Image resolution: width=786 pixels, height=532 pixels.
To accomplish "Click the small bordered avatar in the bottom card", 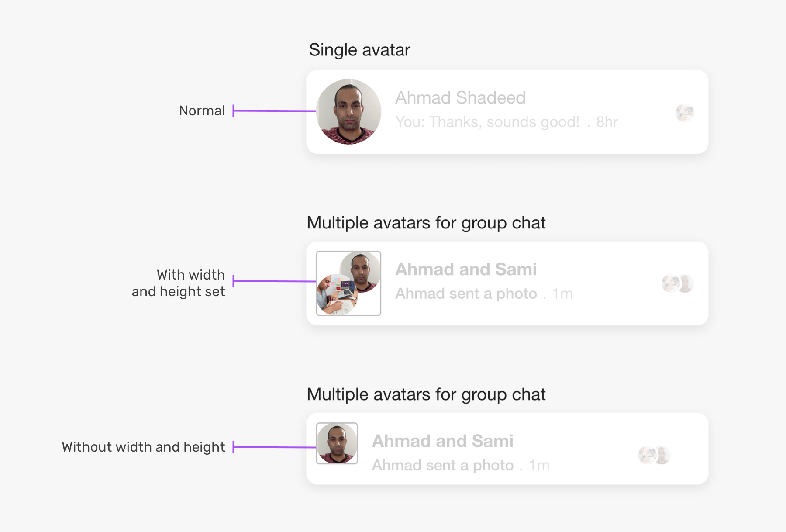I will [x=337, y=443].
